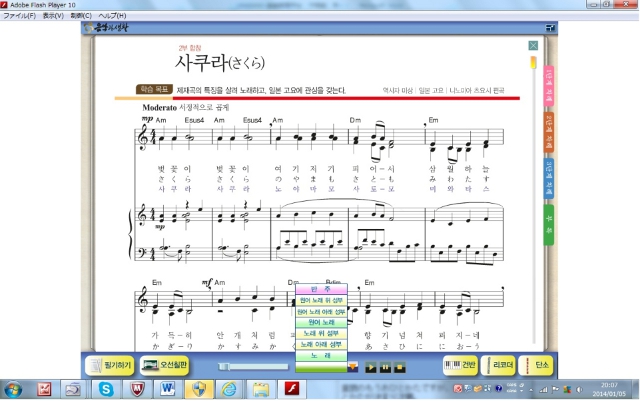The image size is (640, 406).
Task: Open the pink 1단계 차례 tab
Action: click(x=549, y=86)
